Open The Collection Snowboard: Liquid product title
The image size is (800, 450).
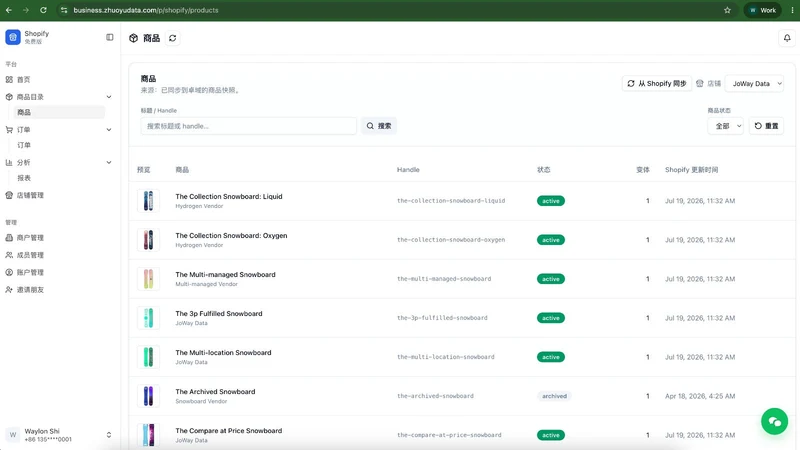(x=229, y=196)
